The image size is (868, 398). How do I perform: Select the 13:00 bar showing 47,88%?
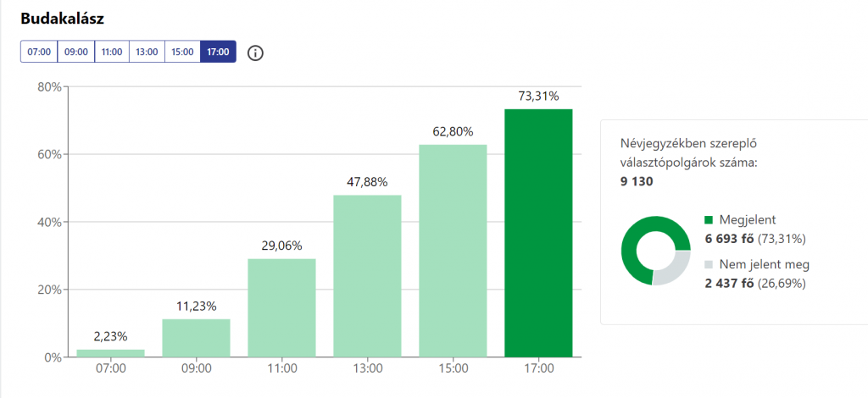[367, 276]
